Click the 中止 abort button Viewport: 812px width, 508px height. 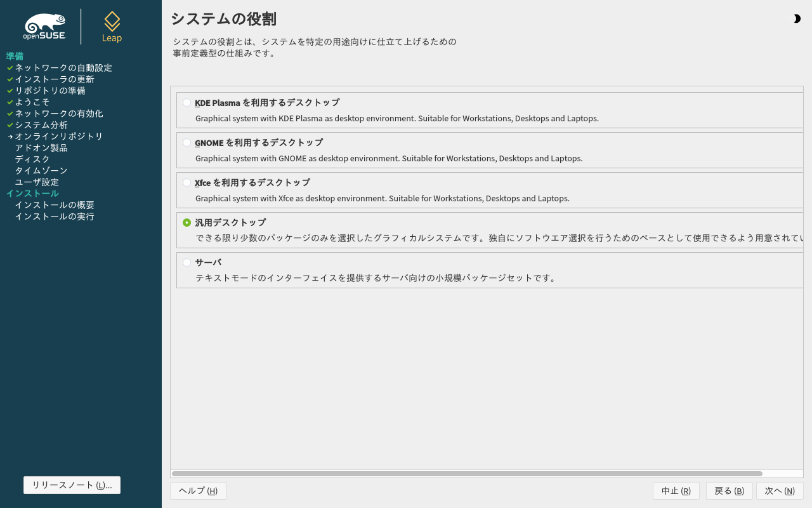click(x=676, y=491)
